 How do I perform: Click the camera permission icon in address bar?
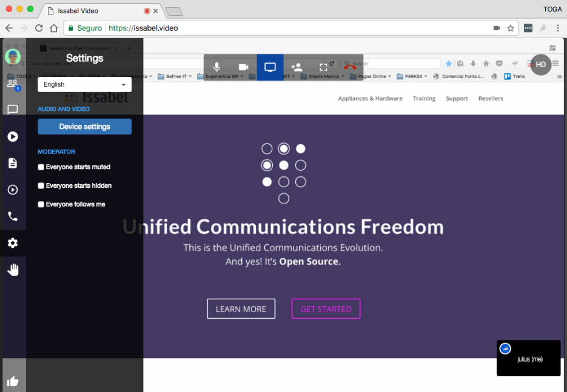[497, 28]
